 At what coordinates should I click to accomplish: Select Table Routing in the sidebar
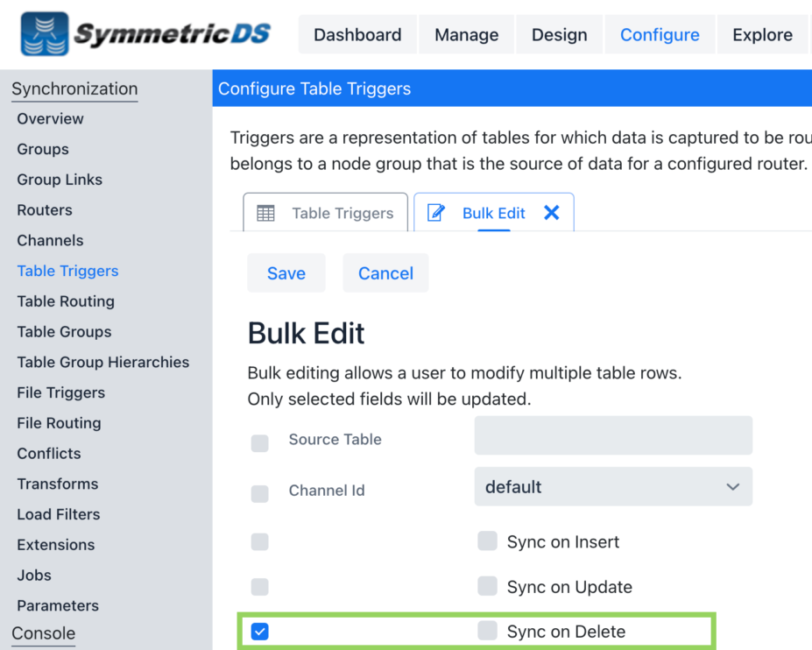(x=66, y=300)
